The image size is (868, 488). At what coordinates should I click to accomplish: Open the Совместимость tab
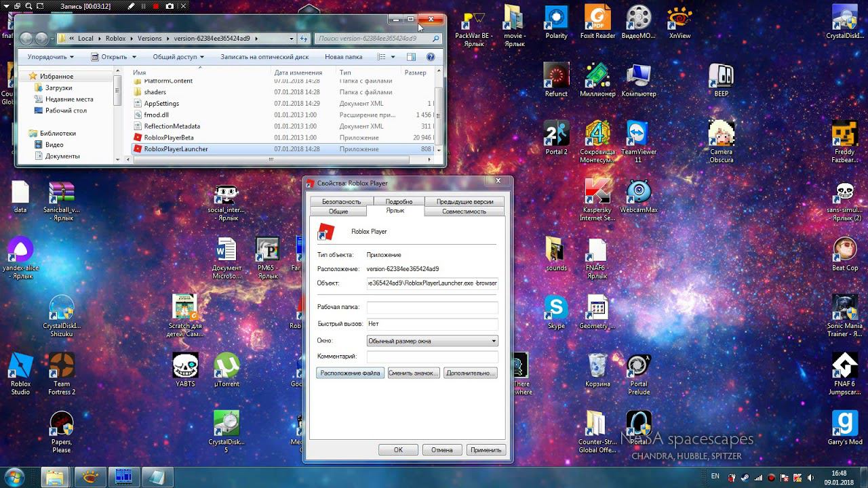click(x=465, y=211)
